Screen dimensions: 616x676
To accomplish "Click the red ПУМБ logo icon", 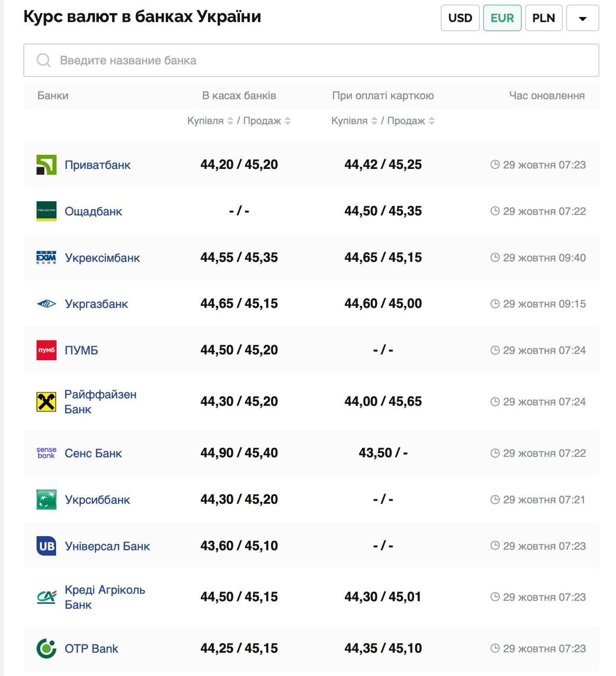I will click(x=46, y=350).
